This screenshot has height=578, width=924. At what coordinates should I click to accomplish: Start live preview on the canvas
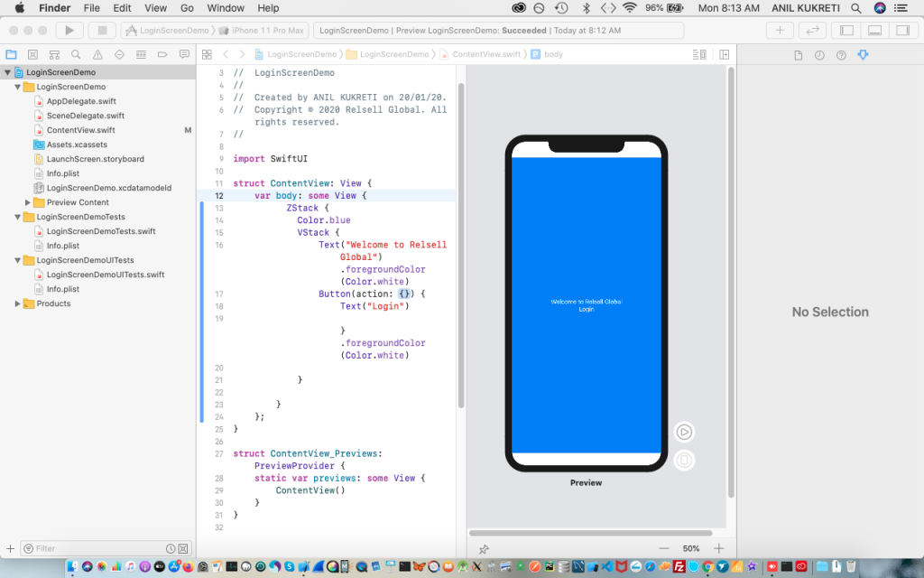coord(684,432)
